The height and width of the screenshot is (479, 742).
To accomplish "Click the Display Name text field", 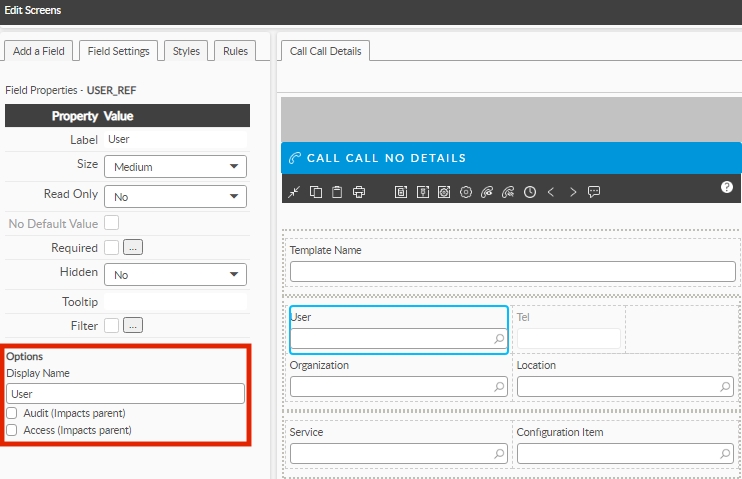I will [x=125, y=394].
